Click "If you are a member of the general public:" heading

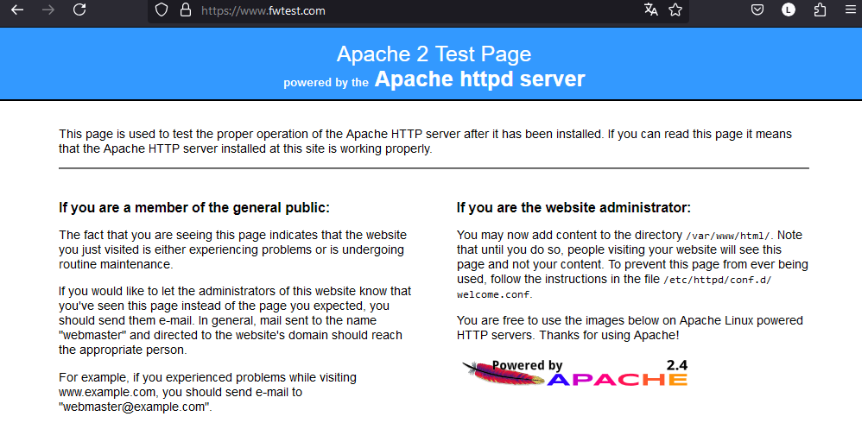click(194, 208)
